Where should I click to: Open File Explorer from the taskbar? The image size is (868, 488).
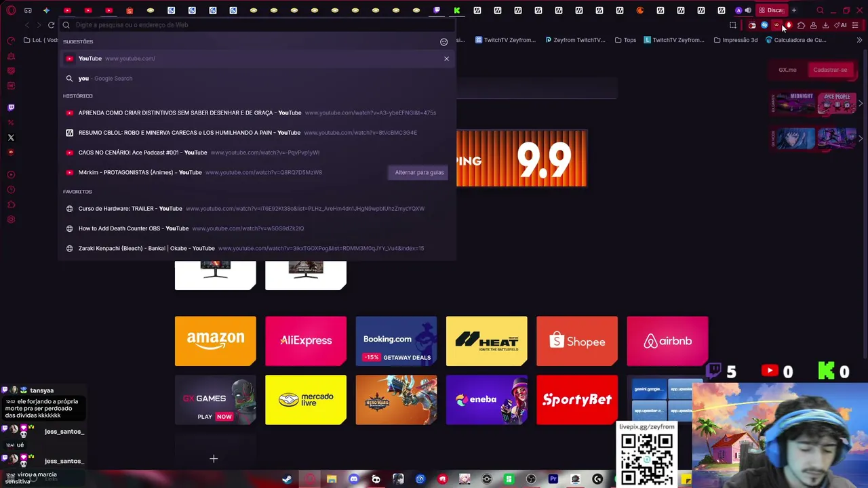pyautogui.click(x=332, y=479)
